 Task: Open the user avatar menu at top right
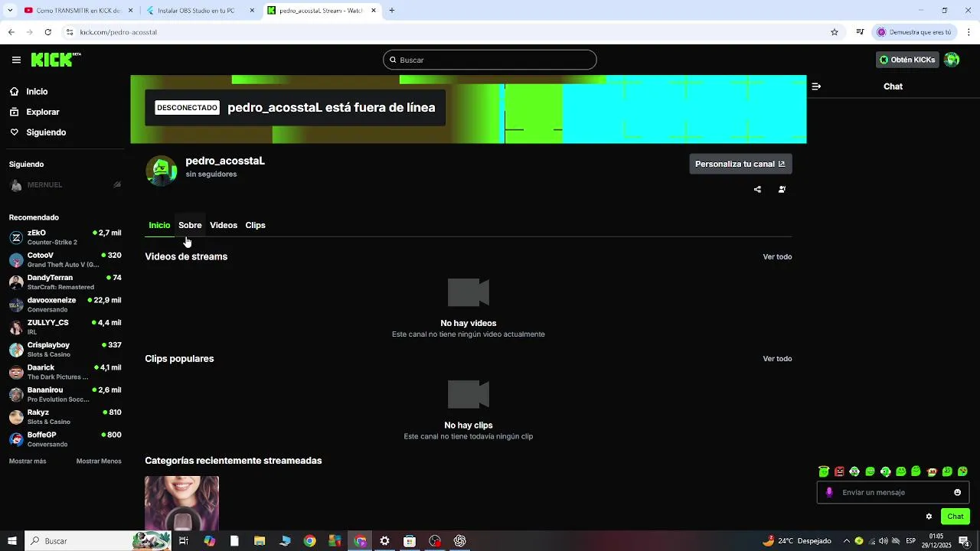pyautogui.click(x=952, y=60)
